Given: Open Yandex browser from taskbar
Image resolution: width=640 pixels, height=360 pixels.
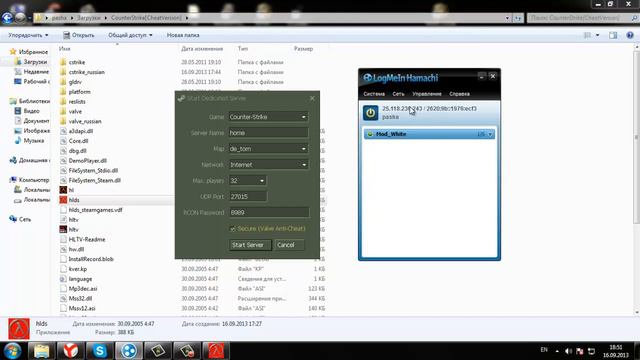Looking at the screenshot, I should pyautogui.click(x=70, y=351).
